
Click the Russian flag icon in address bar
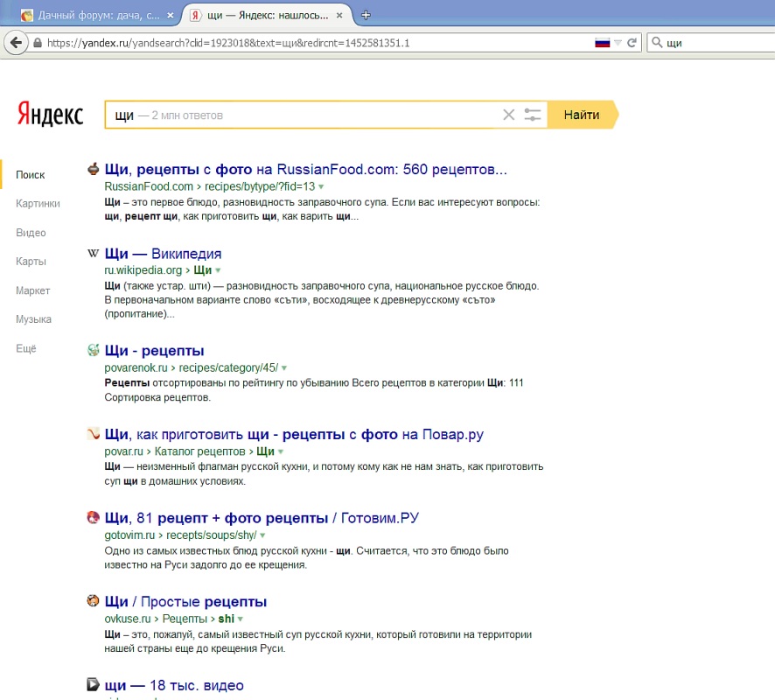[602, 43]
